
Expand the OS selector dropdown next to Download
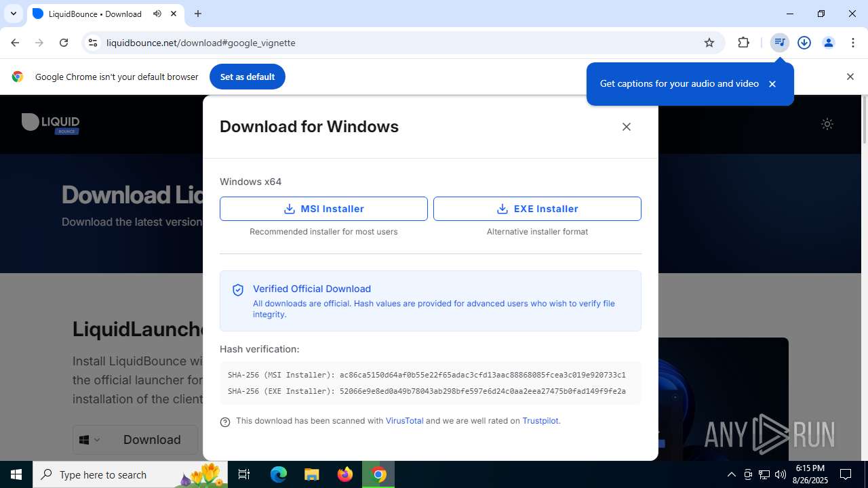(x=90, y=440)
